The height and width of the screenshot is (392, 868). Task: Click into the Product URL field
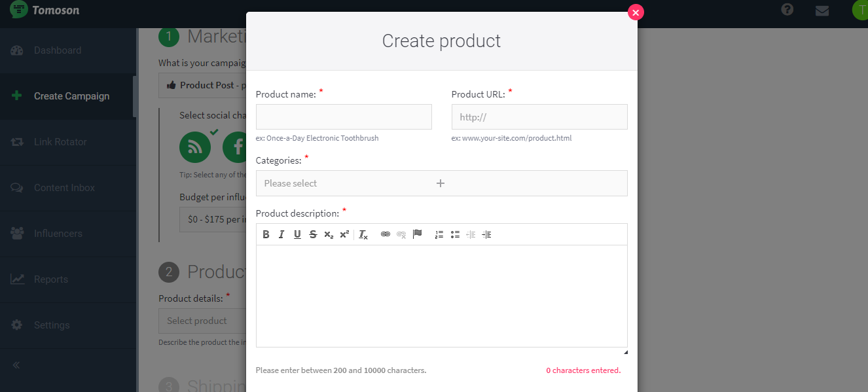click(539, 117)
